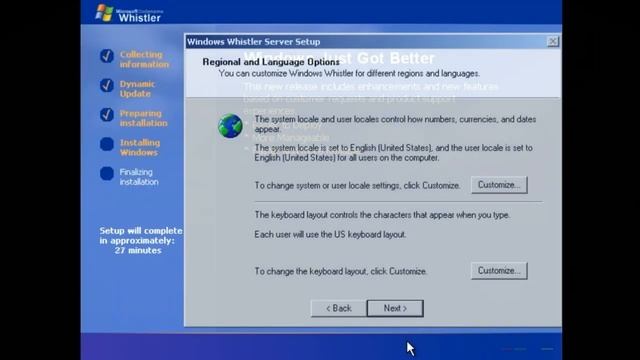Select the 'Finalizing installation' step text

(139, 177)
